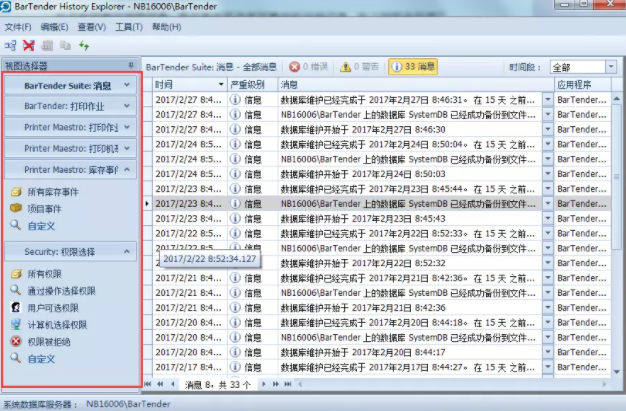Go to last message navigation icon
Screen dimensions: 626x411
click(288, 384)
